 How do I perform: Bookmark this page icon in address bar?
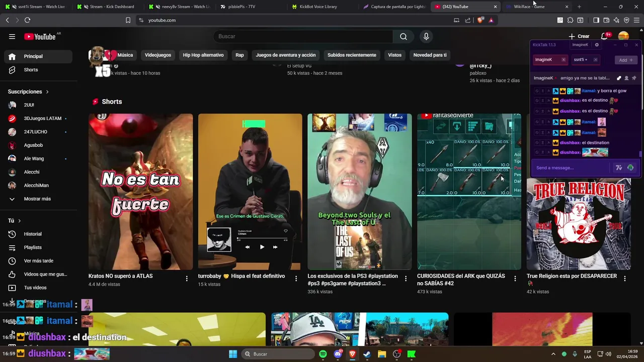(x=128, y=20)
